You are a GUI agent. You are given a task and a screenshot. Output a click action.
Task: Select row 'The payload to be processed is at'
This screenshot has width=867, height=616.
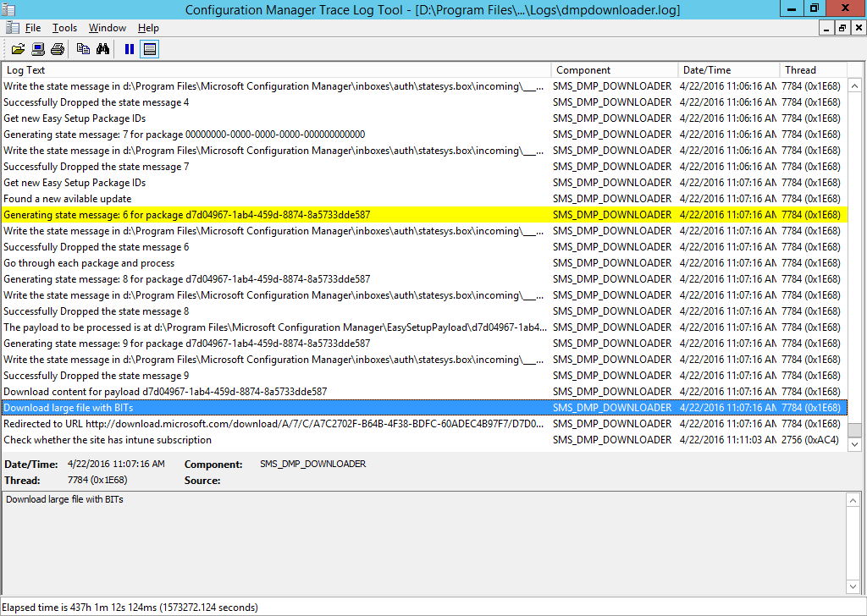424,327
